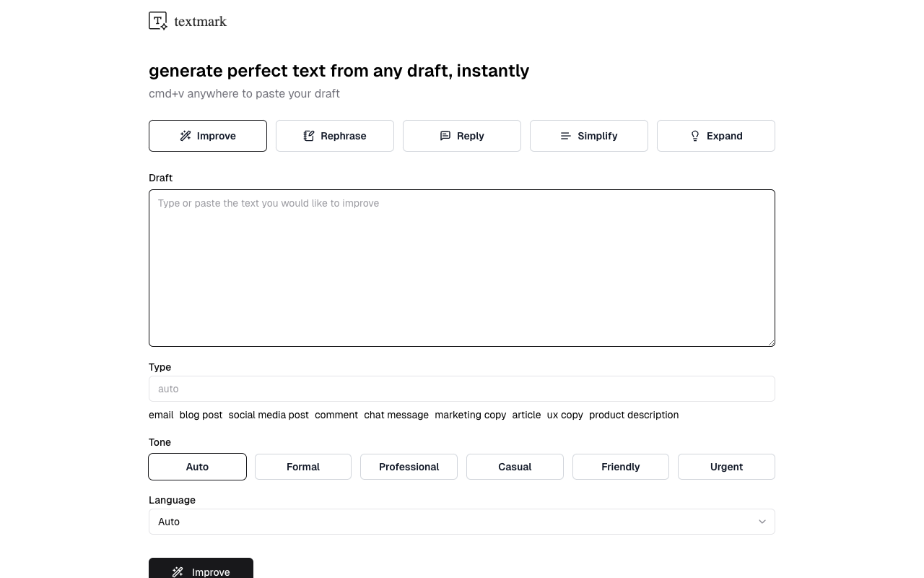
Task: Click the Tone section label
Action: (x=160, y=442)
